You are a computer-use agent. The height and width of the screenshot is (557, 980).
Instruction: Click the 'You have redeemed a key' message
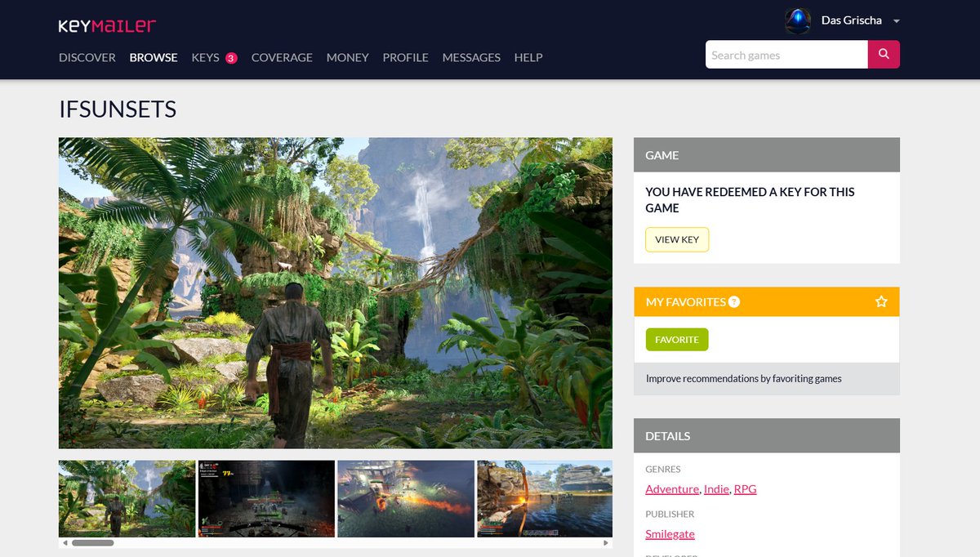coord(750,200)
